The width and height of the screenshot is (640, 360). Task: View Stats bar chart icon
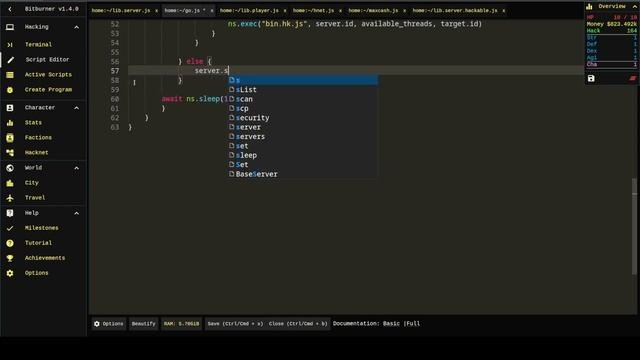[x=10, y=122]
